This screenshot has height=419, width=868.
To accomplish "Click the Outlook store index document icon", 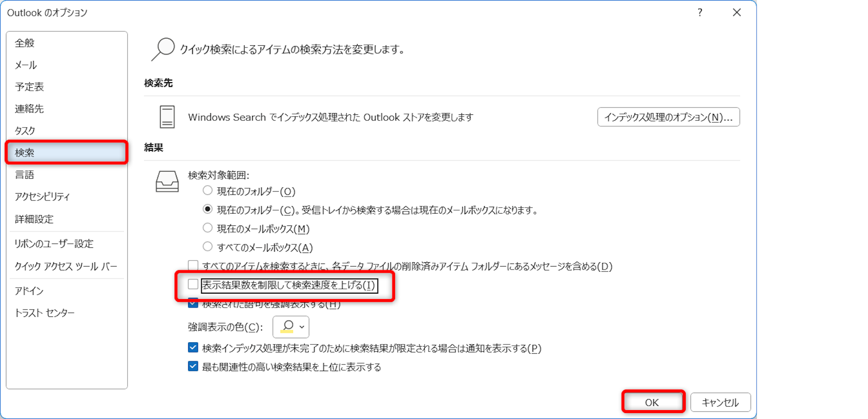I will point(167,117).
